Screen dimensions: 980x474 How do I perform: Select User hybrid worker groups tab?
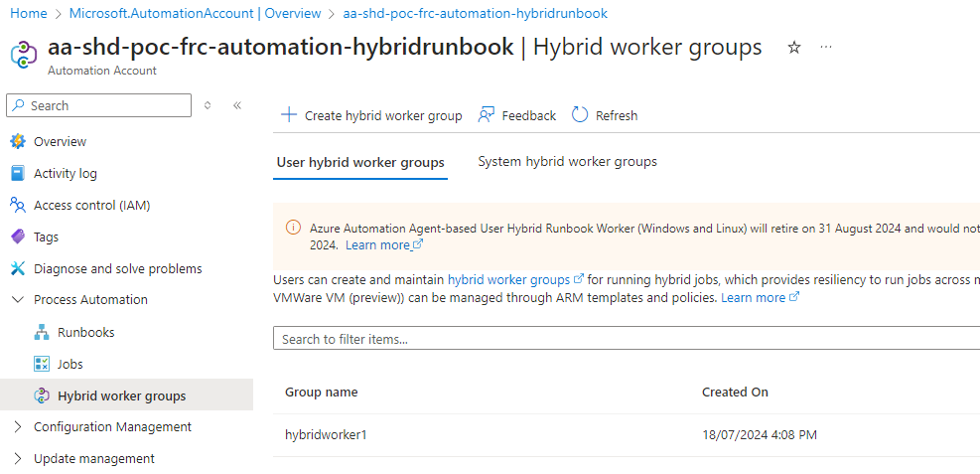click(360, 163)
